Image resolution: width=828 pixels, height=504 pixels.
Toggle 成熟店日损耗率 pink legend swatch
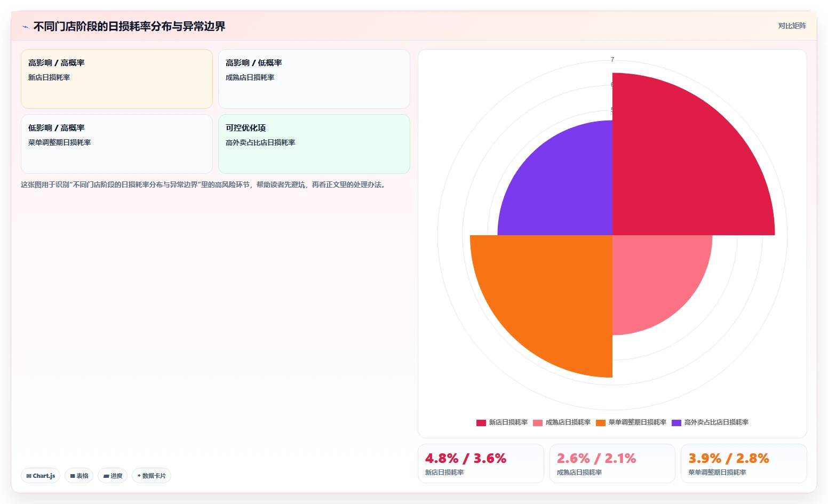[x=538, y=422]
